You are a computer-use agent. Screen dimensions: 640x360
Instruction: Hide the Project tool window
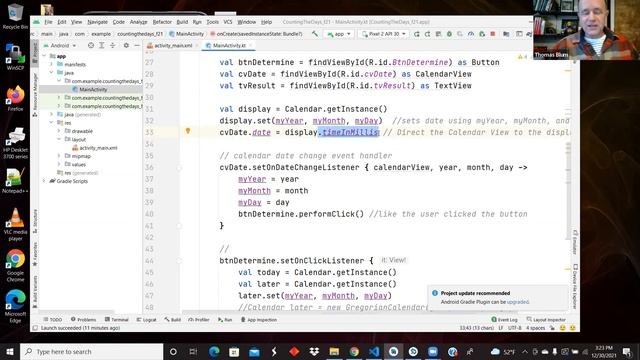[137, 45]
